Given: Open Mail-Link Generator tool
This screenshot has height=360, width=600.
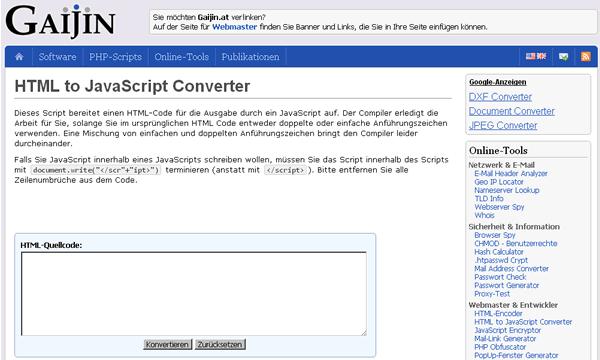Looking at the screenshot, I should [505, 339].
